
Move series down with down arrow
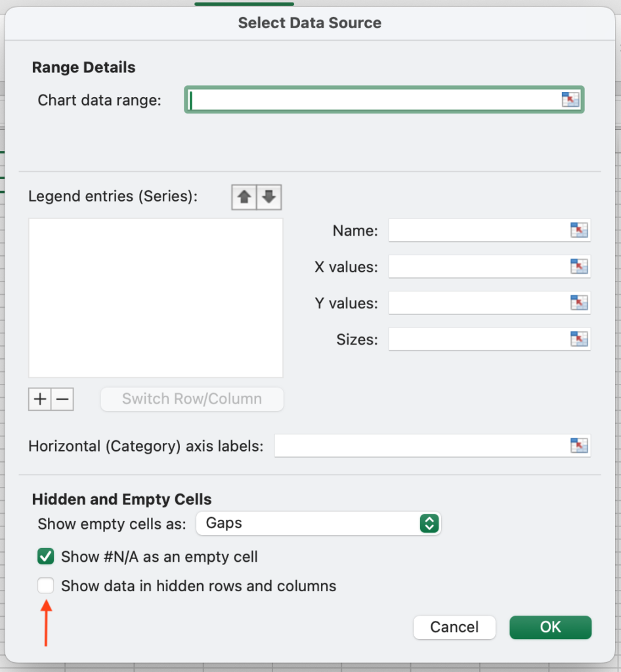tap(269, 197)
